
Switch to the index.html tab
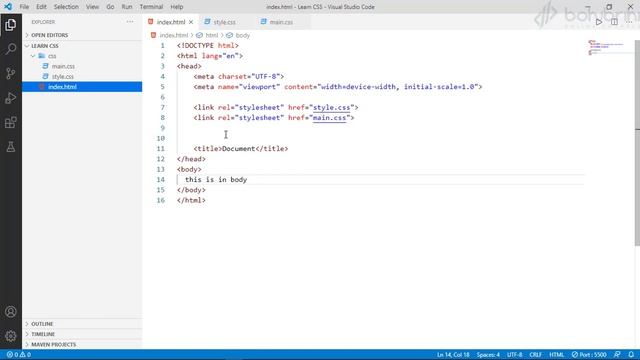pos(171,22)
